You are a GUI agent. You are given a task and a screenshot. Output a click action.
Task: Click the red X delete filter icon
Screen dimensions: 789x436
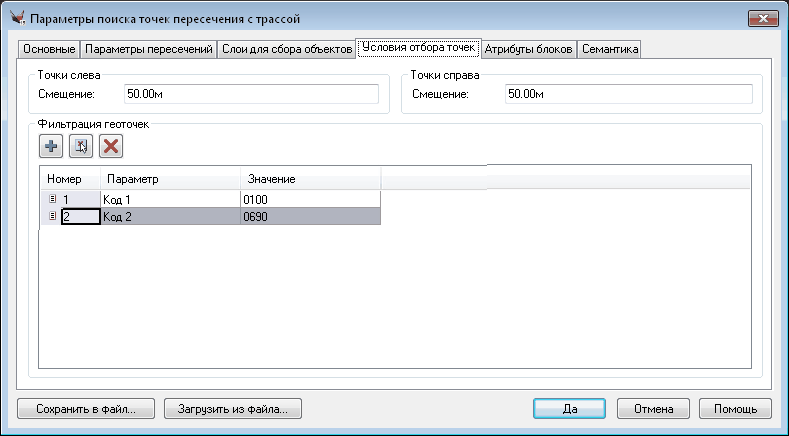coord(111,146)
